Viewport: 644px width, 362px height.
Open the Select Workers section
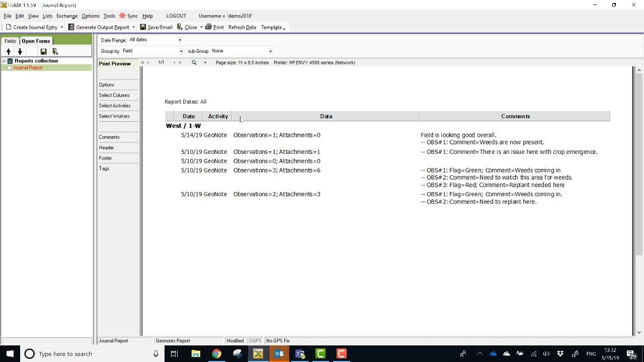(114, 116)
